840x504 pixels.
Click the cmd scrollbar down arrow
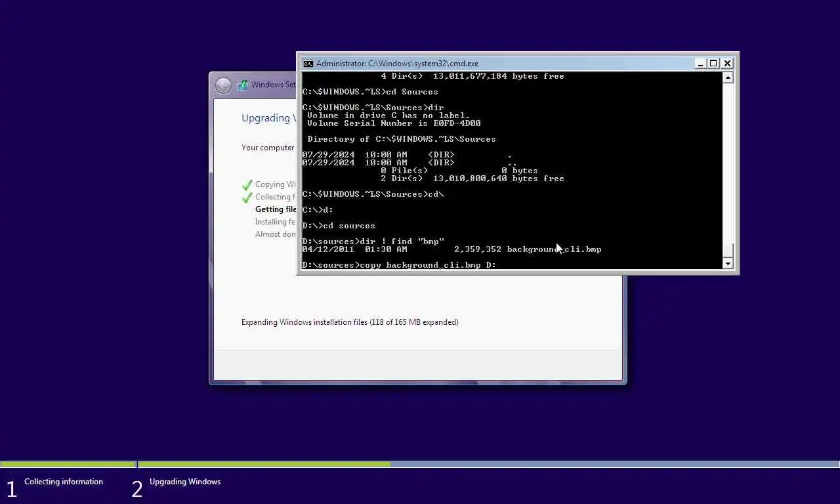click(x=727, y=263)
